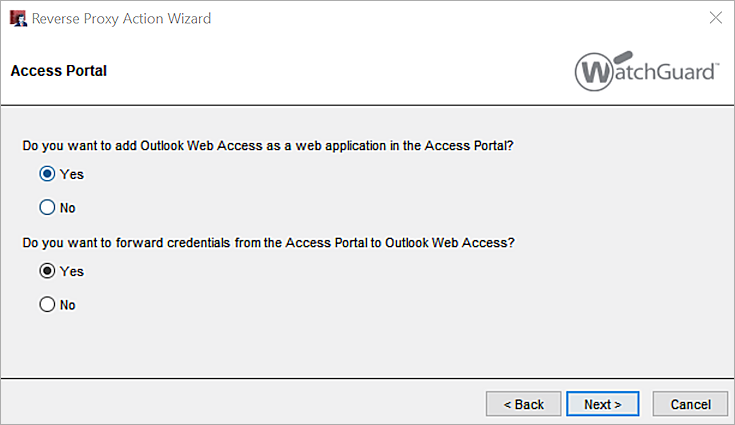Viewport: 735px width, 425px height.
Task: Click the Access Portal page heading
Action: [58, 71]
